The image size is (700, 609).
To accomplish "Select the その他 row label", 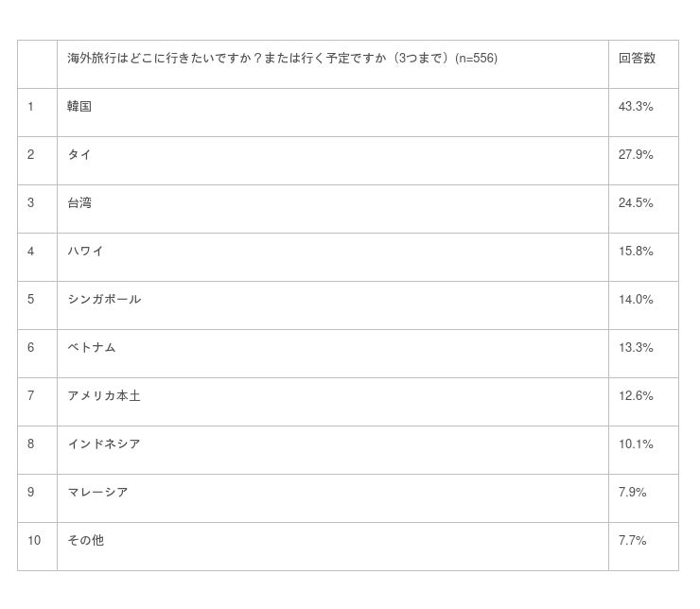I will (x=85, y=541).
